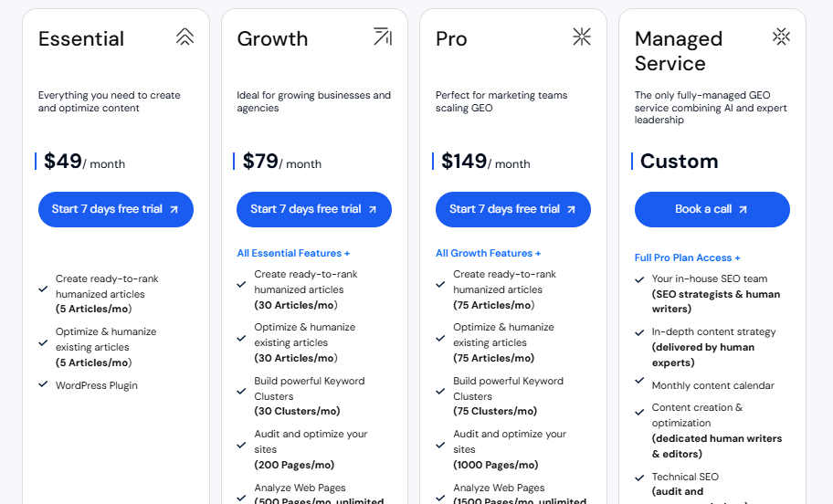This screenshot has height=504, width=833.
Task: Click the Managed Service sparkle icon
Action: [x=781, y=37]
